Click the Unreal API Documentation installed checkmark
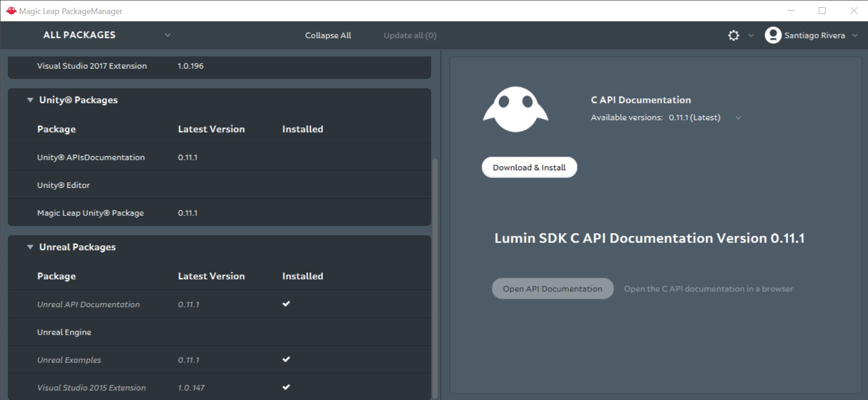 (x=286, y=304)
